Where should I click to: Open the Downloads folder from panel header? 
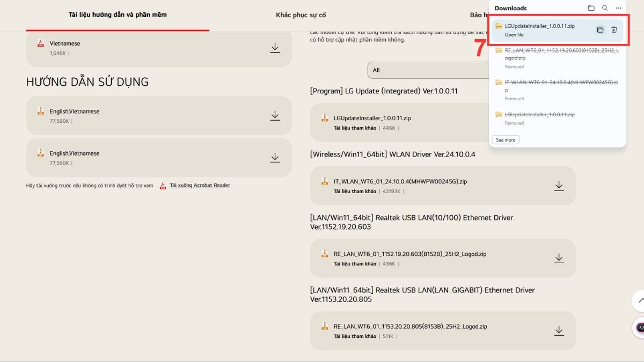[591, 8]
